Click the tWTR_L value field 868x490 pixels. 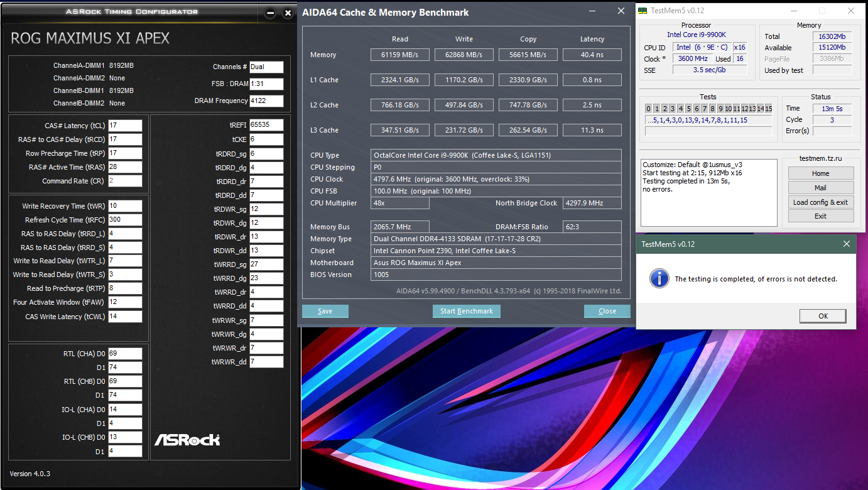click(125, 261)
